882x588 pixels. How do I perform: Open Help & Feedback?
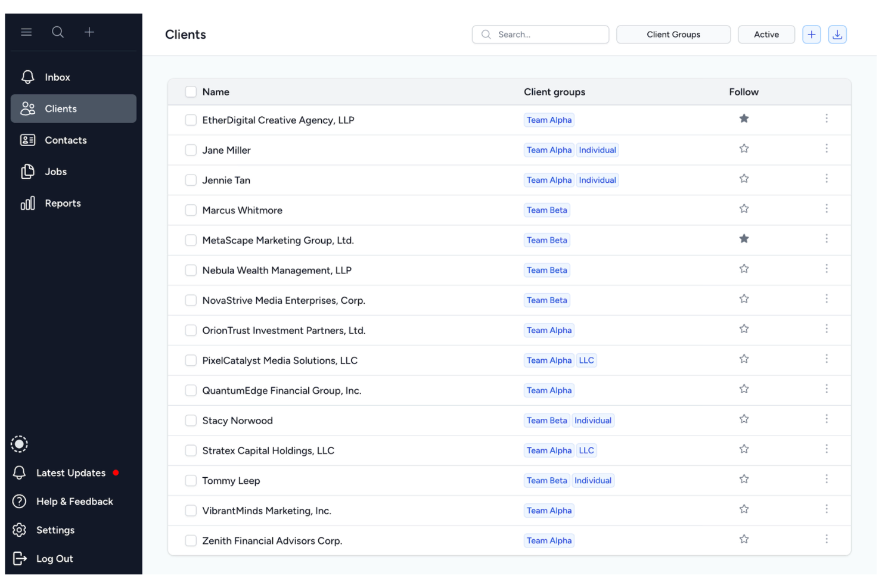[x=74, y=501]
